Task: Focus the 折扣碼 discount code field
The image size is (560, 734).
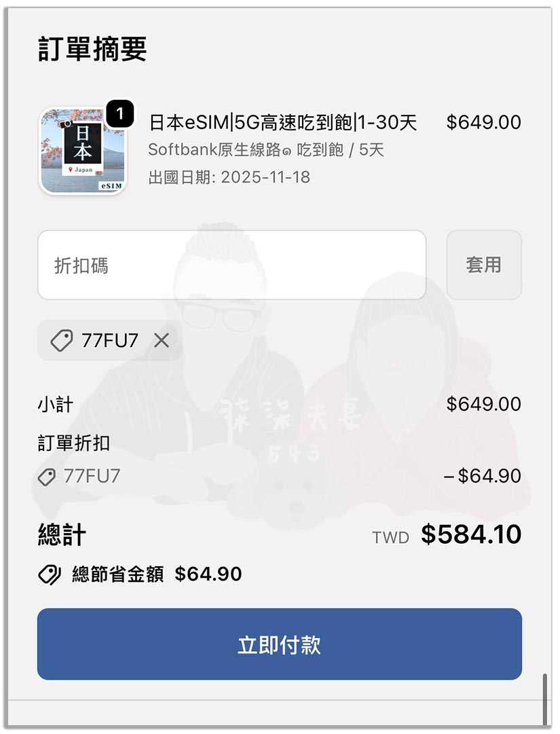Action: coord(232,265)
